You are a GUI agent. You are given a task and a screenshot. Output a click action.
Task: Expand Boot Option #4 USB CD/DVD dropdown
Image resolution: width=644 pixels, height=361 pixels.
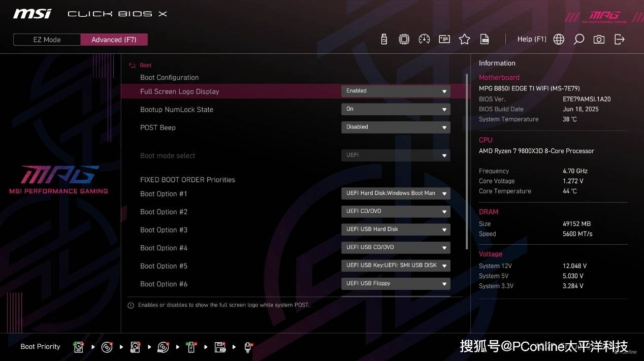point(396,247)
